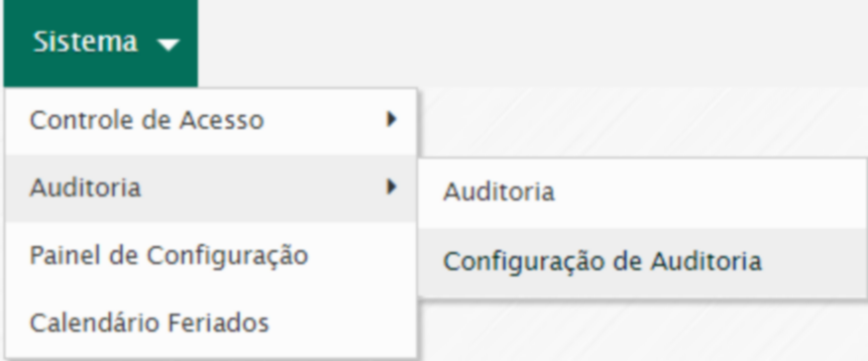Click the gray header bar beside Sistema
The image size is (868, 361).
[532, 44]
